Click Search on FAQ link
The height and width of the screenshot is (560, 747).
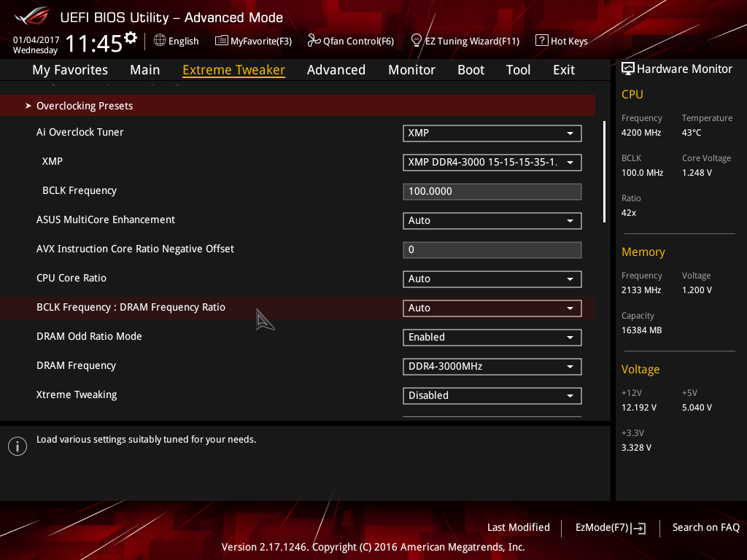(705, 528)
